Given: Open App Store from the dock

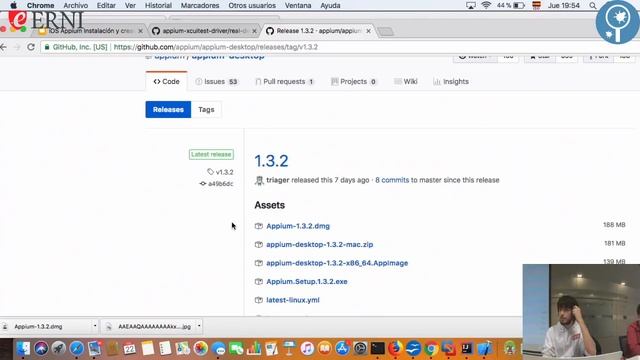Looking at the screenshot, I should click(342, 349).
